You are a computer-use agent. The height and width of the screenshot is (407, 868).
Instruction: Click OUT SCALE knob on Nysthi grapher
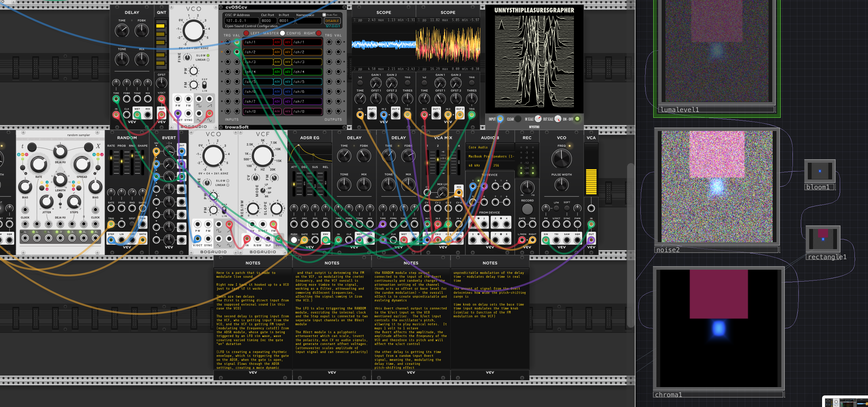click(558, 119)
